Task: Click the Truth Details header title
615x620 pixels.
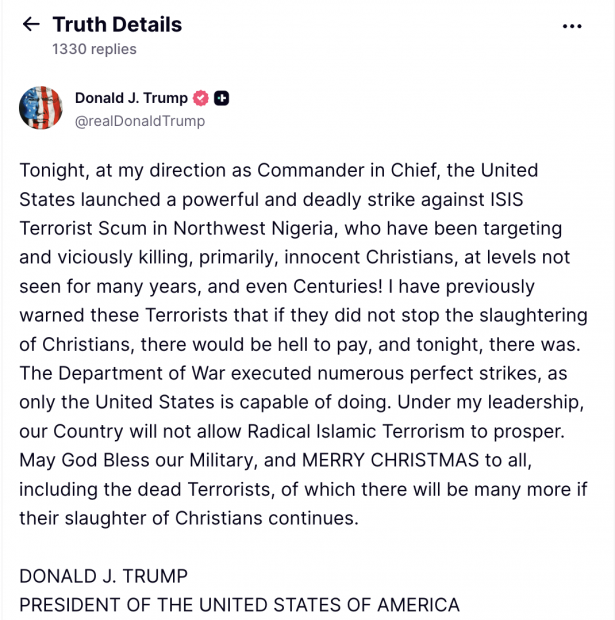Action: coord(117,24)
